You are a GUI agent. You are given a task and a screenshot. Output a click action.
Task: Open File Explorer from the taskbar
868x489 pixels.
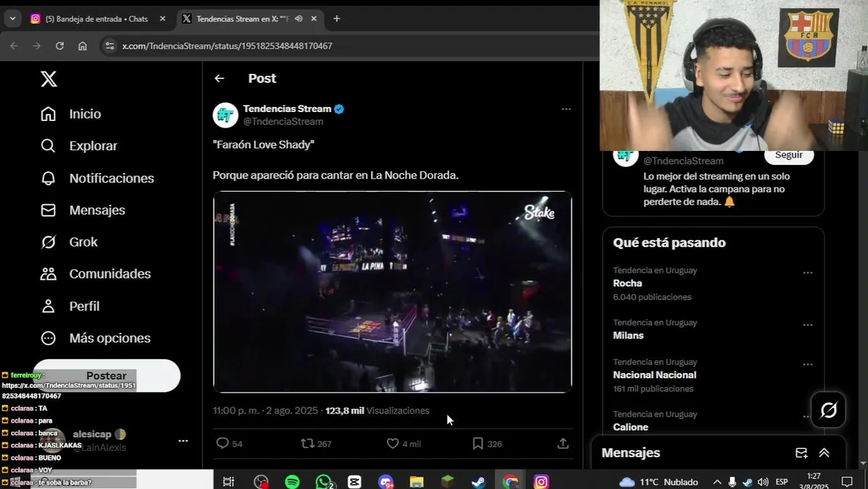pyautogui.click(x=416, y=482)
